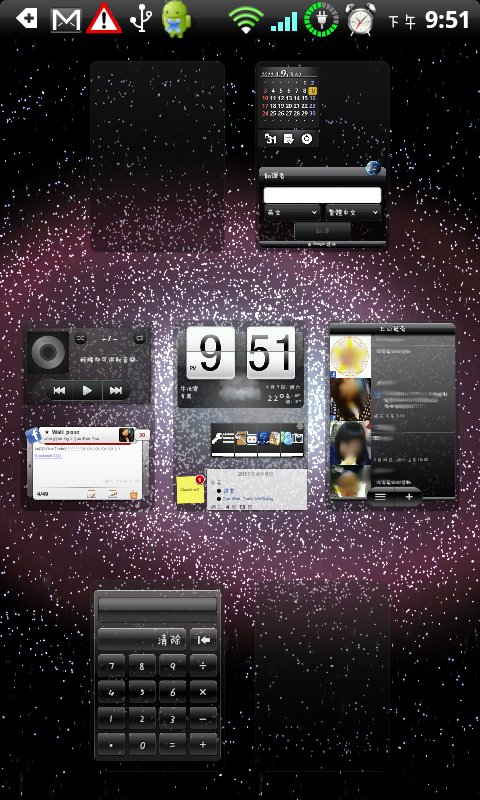Tap the calculator minus key

203,718
